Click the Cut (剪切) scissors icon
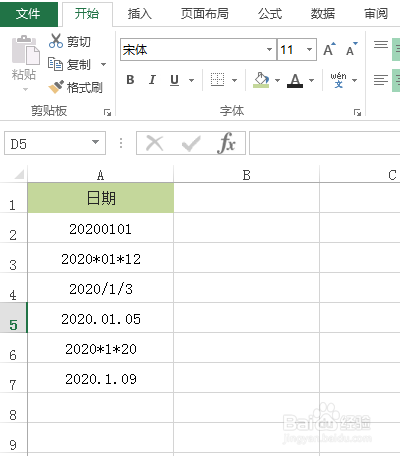 56,41
